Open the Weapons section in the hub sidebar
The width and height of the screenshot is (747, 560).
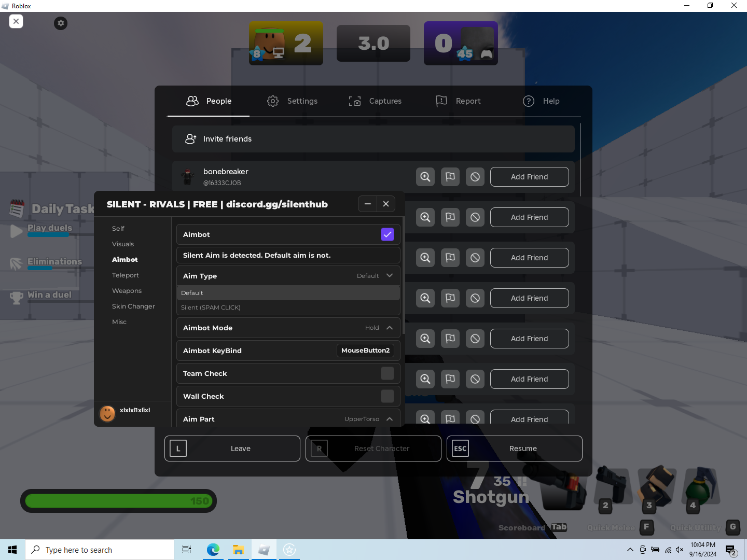(x=127, y=291)
